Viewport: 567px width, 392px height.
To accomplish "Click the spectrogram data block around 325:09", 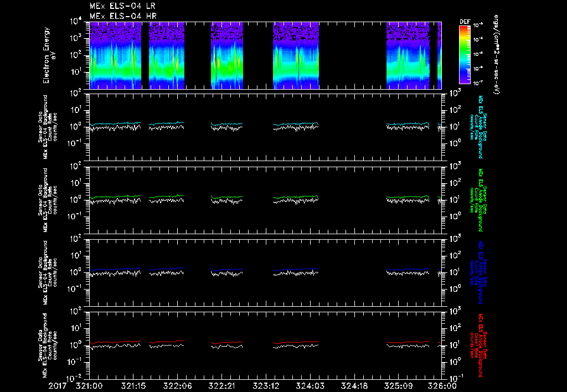I will [408, 55].
